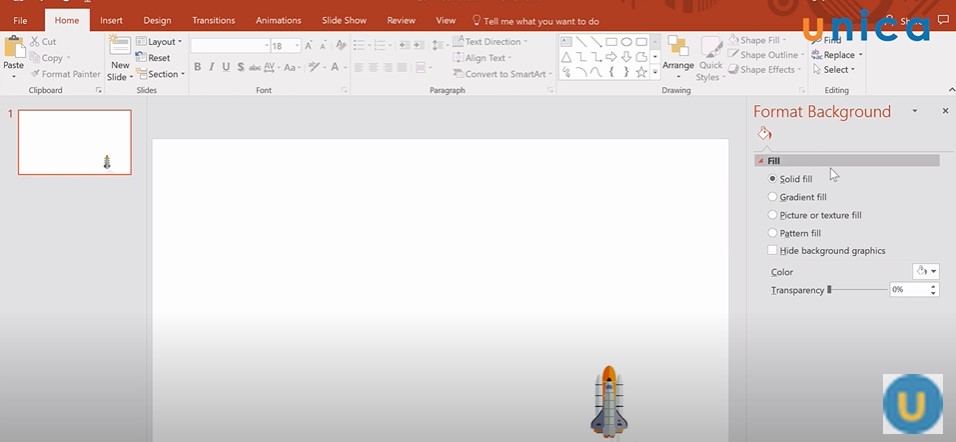Open the Transitions ribbon tab

pos(213,20)
